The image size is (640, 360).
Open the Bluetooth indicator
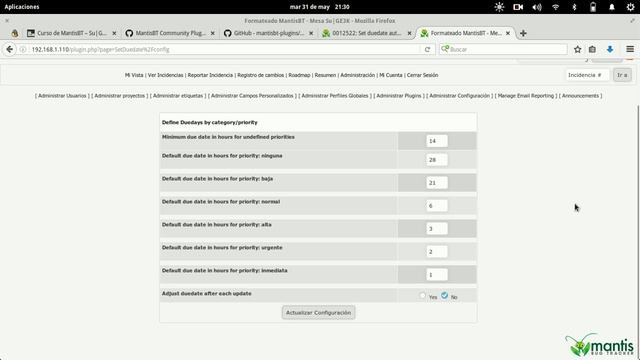coord(574,7)
